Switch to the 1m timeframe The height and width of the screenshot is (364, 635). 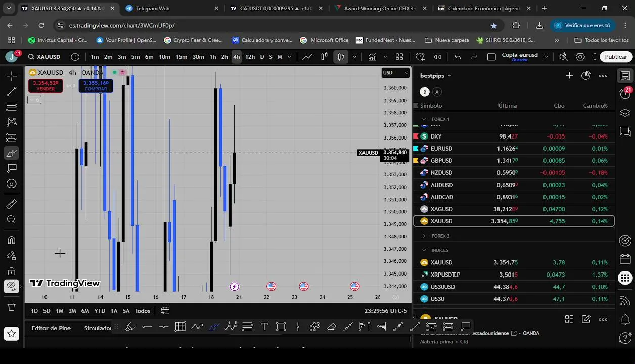[x=95, y=57]
